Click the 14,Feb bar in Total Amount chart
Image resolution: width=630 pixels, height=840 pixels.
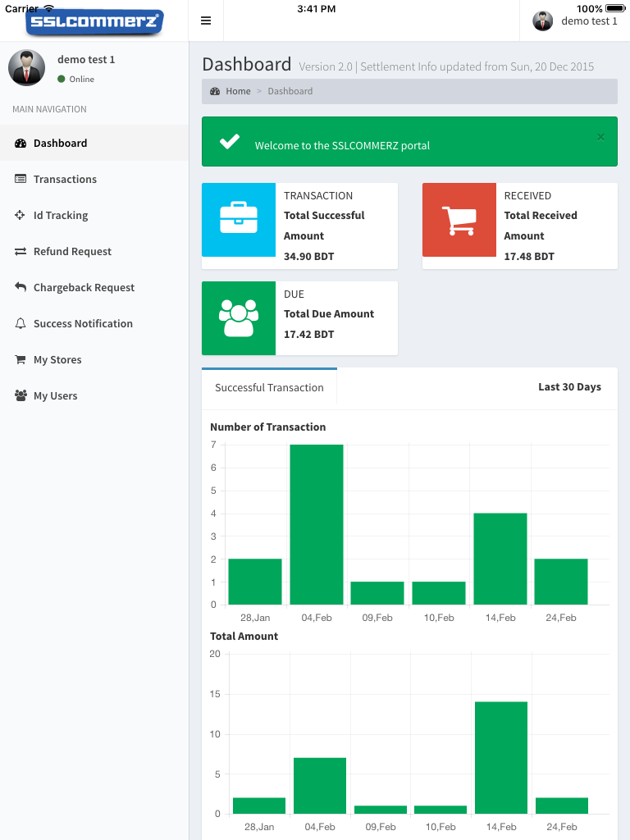click(501, 757)
